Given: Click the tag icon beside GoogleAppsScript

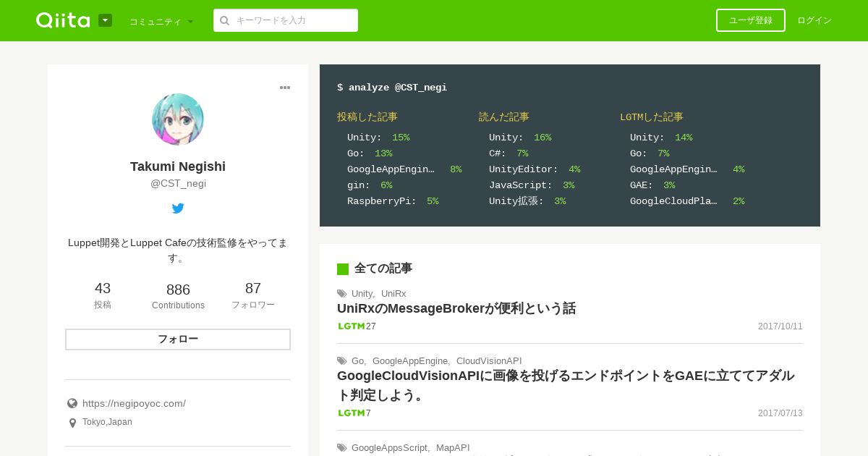Looking at the screenshot, I should click(342, 447).
